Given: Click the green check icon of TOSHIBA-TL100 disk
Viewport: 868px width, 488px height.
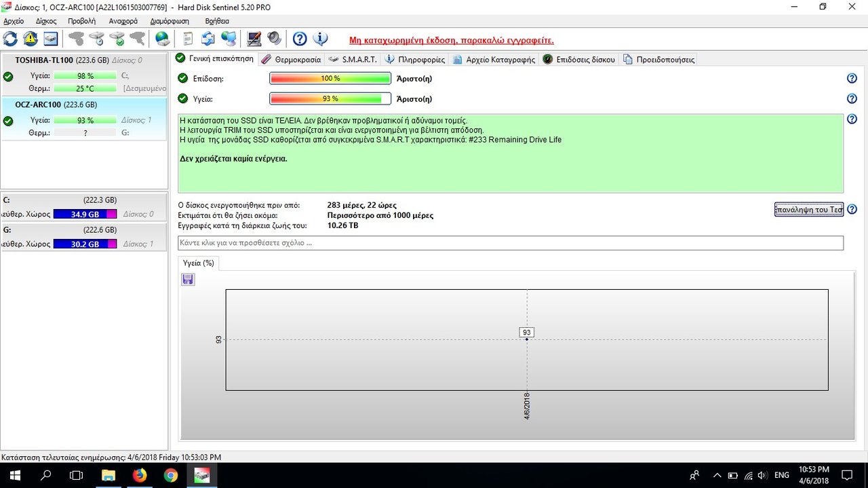Looking at the screenshot, I should click(8, 76).
